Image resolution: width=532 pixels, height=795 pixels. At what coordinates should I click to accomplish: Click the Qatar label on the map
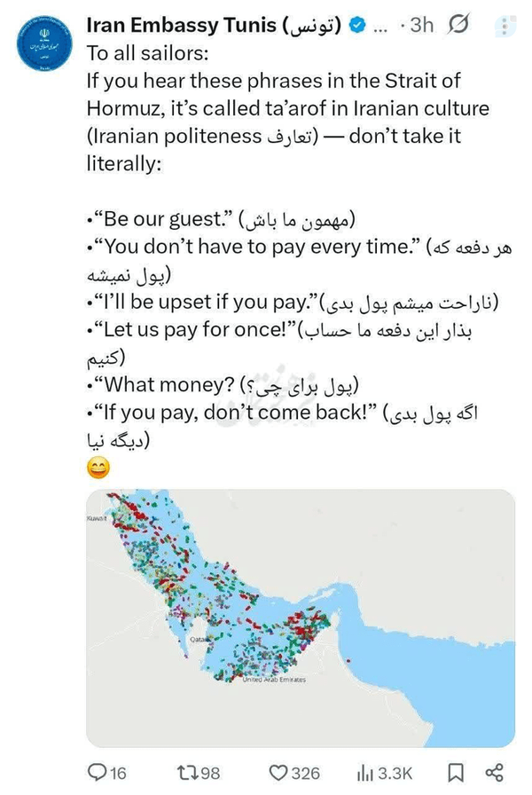(x=198, y=640)
